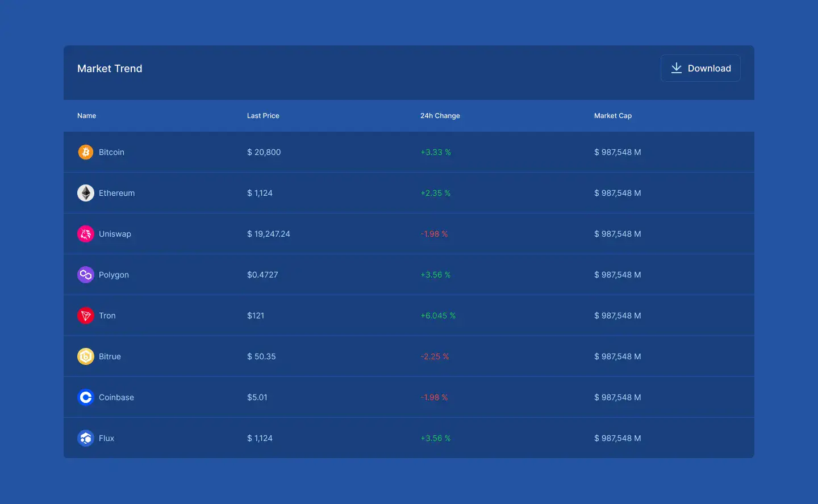Click Uniswap's price $ 19,247.24
The width and height of the screenshot is (818, 504).
pyautogui.click(x=269, y=234)
